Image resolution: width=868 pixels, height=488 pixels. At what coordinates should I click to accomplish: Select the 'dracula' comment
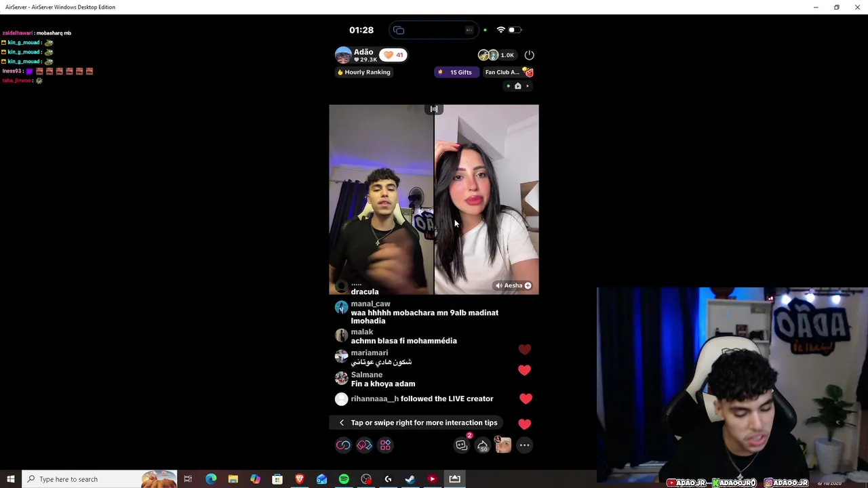point(365,291)
